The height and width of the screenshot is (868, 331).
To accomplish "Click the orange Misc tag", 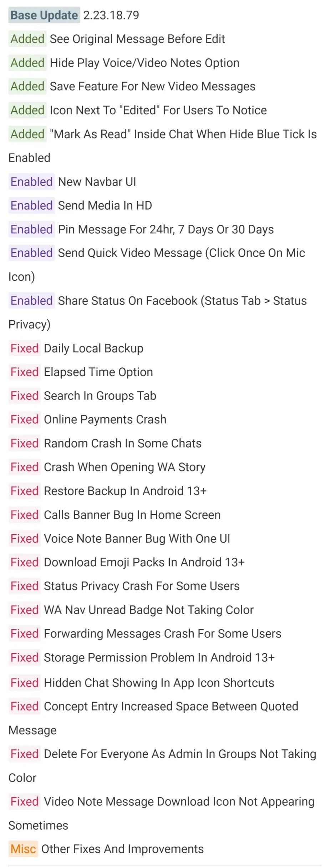I will 23,849.
